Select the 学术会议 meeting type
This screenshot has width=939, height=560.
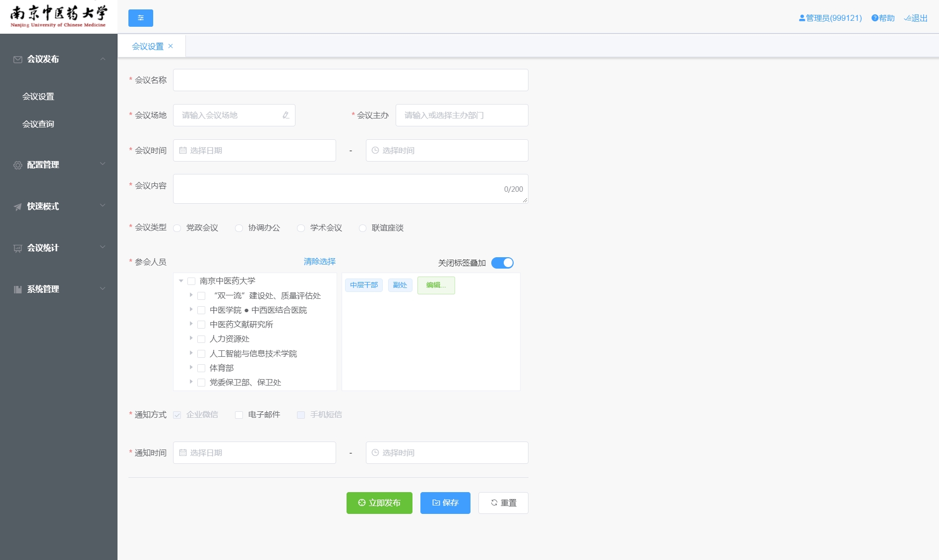point(301,228)
